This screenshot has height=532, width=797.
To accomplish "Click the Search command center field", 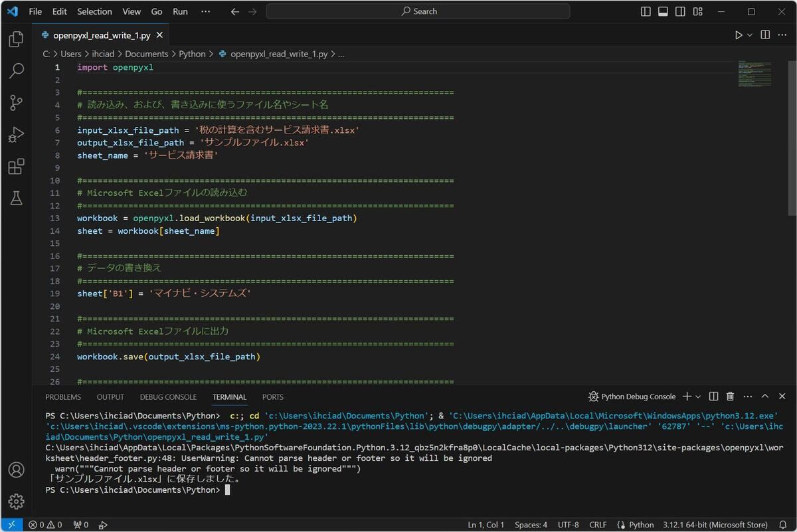I will coord(418,11).
